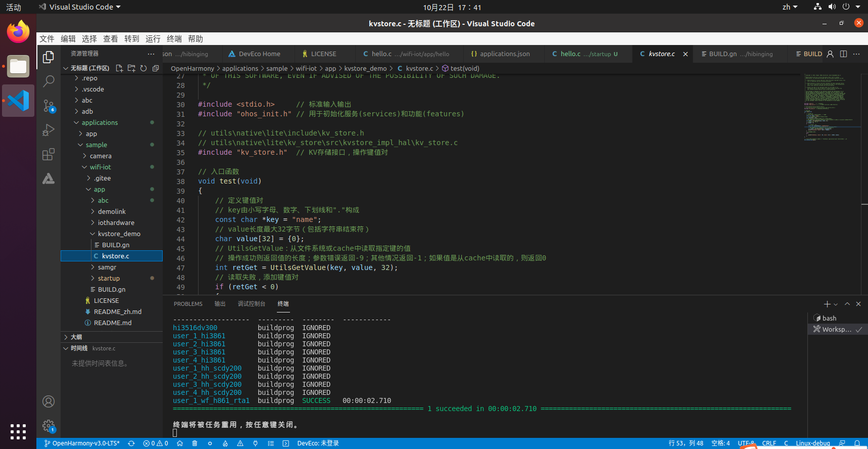Screen dimensions: 868x449
Task: Click Refresh Explorer icon
Action: [x=143, y=68]
